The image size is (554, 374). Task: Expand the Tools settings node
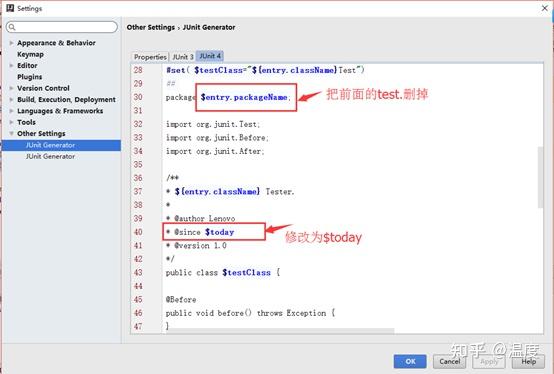pyautogui.click(x=12, y=122)
